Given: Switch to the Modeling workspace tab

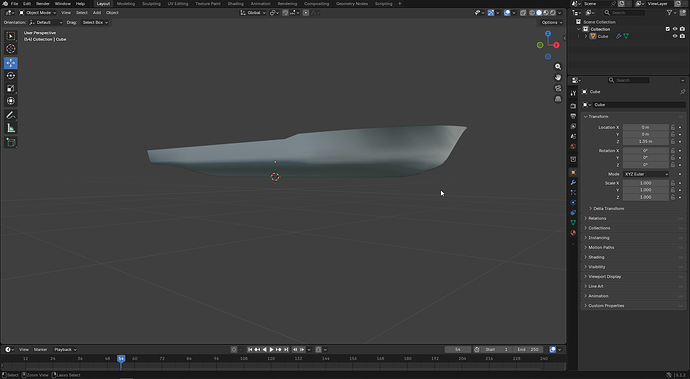Looking at the screenshot, I should (126, 4).
